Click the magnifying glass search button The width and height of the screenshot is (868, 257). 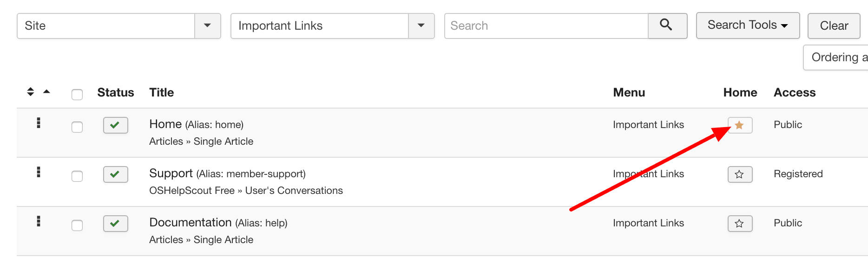pyautogui.click(x=667, y=26)
